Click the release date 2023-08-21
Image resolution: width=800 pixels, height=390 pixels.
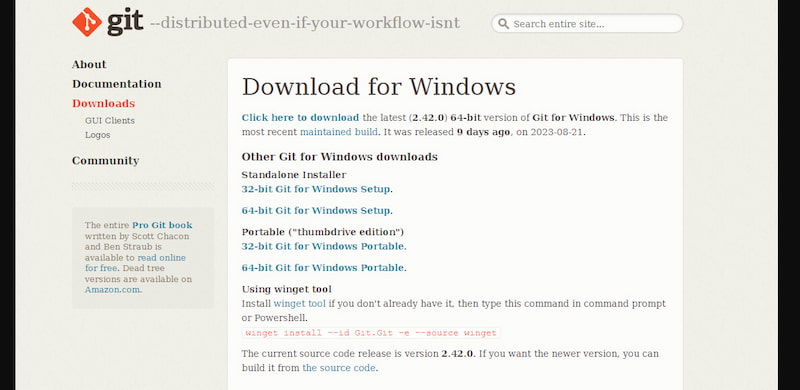tap(558, 132)
